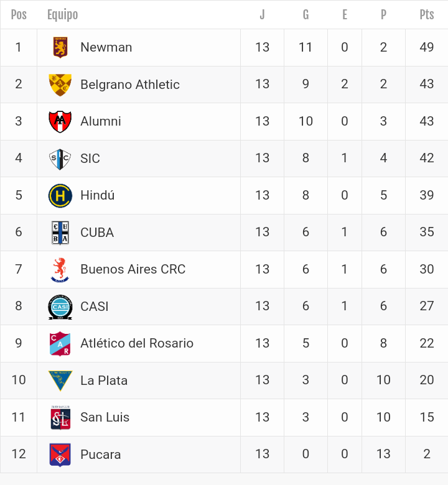The image size is (448, 485).
Task: Click the La Plata yellow pennant icon
Action: point(60,381)
